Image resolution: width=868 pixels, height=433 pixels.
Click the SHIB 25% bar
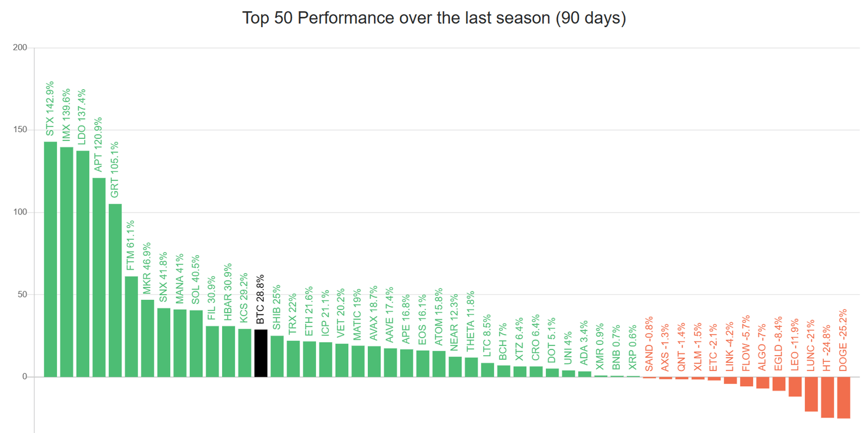click(x=277, y=356)
